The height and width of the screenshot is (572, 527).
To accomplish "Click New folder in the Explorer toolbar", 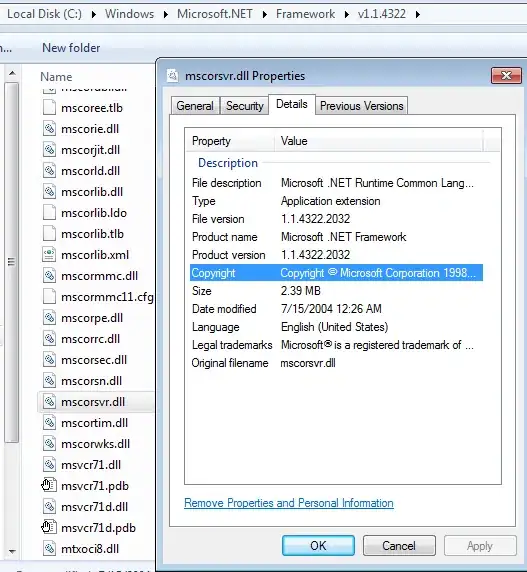I will coord(71,48).
